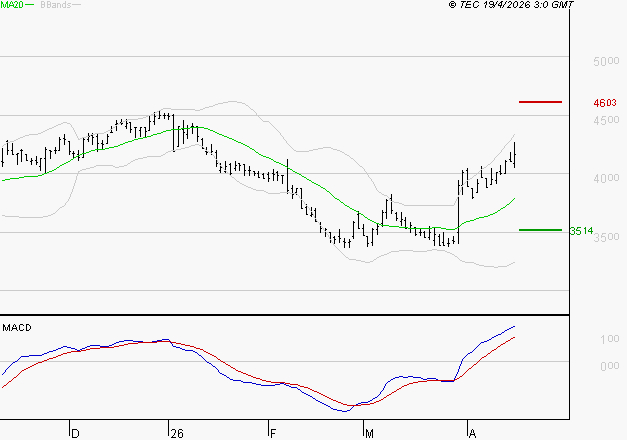Click the red 4603 resistance value
The height and width of the screenshot is (440, 627).
[605, 103]
